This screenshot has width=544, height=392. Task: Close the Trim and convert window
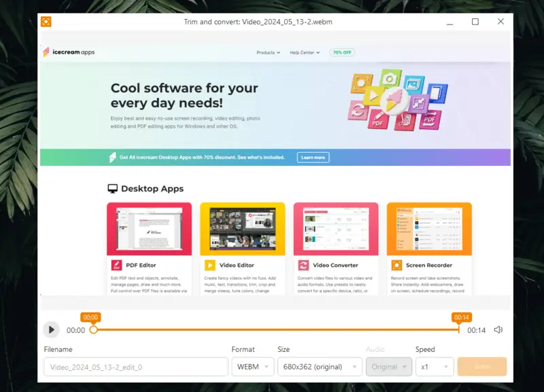coord(500,22)
